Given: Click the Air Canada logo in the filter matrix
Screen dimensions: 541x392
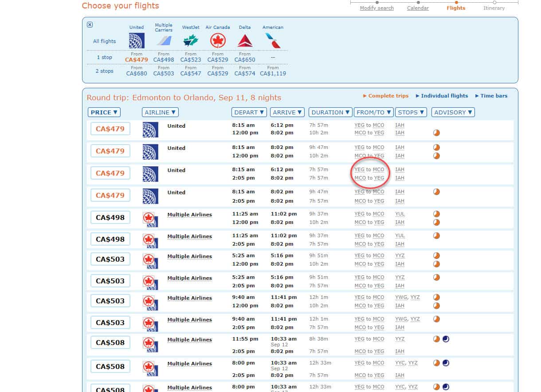Looking at the screenshot, I should coord(218,40).
